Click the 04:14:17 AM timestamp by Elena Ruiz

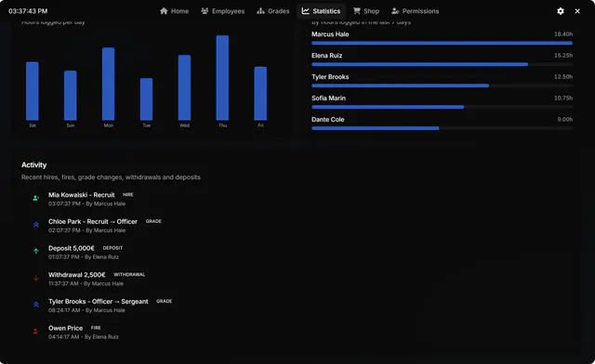click(64, 337)
